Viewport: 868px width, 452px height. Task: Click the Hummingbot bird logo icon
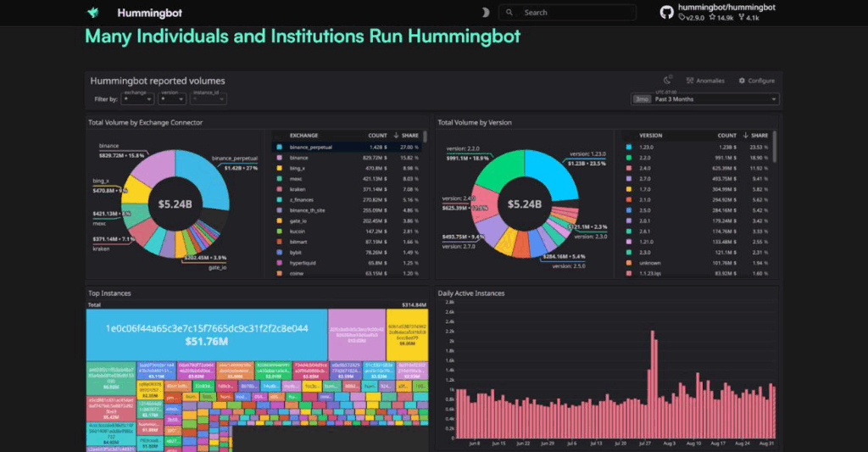92,13
